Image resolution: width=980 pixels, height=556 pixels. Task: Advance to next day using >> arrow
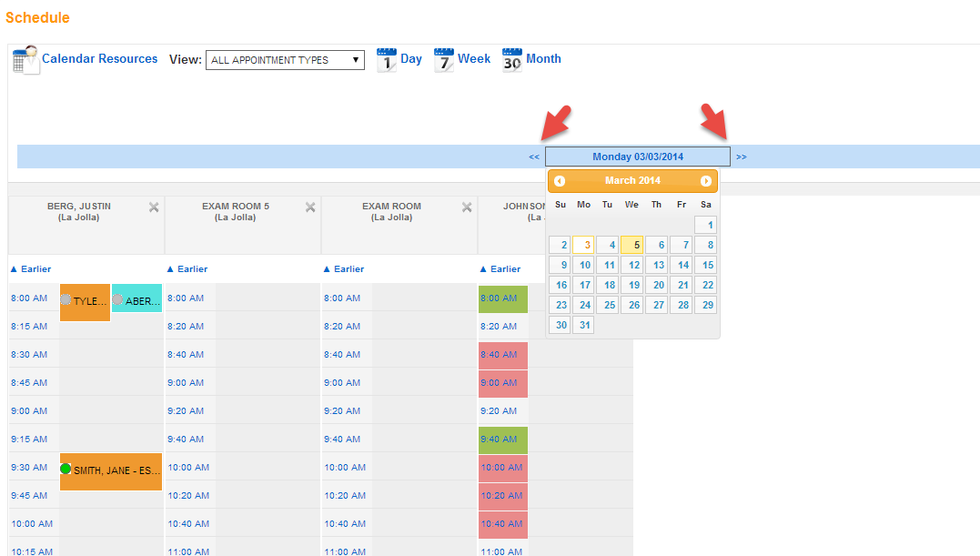click(x=742, y=157)
